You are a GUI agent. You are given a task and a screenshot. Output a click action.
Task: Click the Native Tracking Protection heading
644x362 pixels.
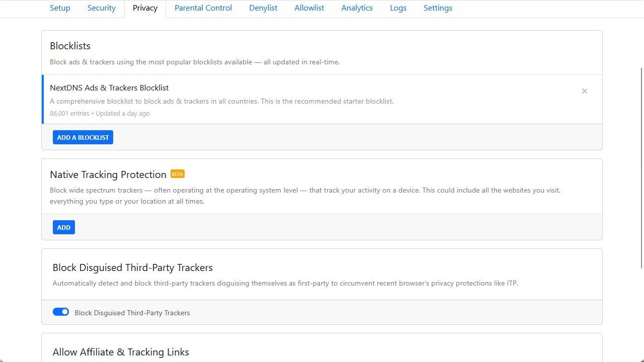click(108, 174)
